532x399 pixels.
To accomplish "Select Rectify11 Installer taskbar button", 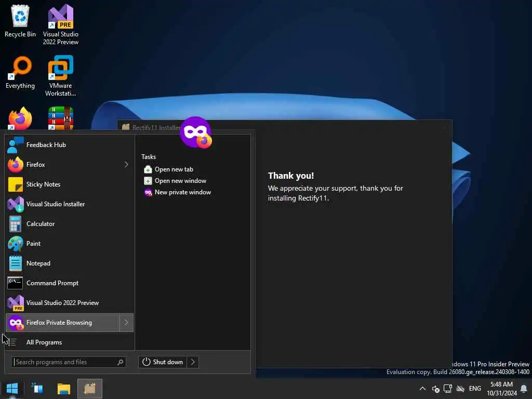I will (x=90, y=389).
